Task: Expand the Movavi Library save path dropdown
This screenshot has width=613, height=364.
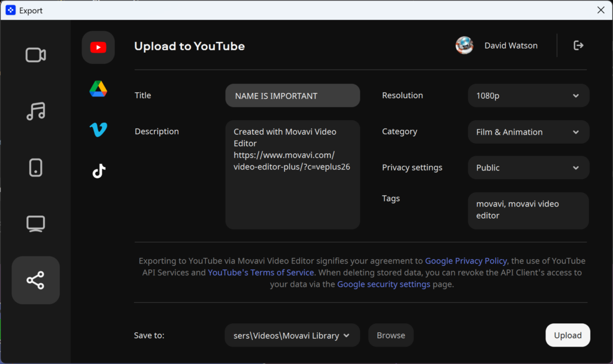Action: (292, 335)
